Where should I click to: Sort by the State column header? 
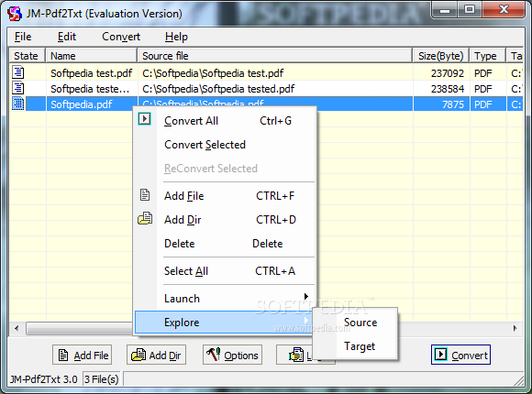28,56
